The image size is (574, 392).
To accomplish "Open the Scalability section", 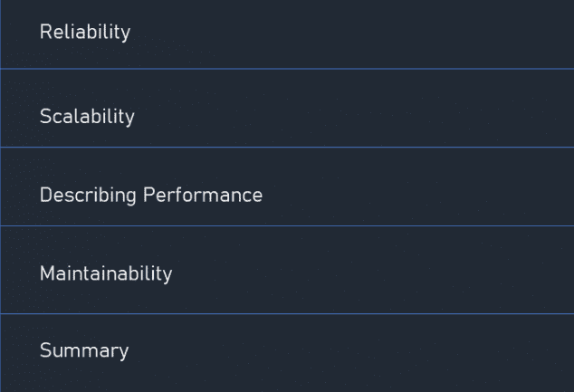I will pos(287,108).
